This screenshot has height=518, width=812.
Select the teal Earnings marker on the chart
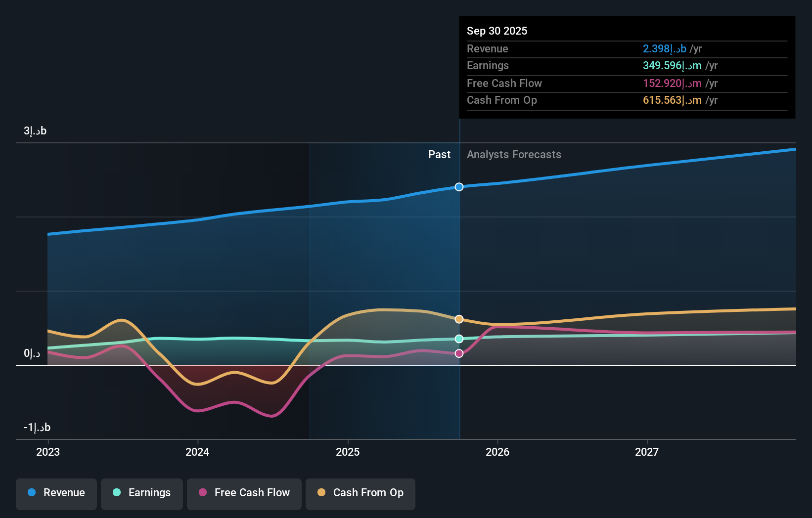pos(459,339)
